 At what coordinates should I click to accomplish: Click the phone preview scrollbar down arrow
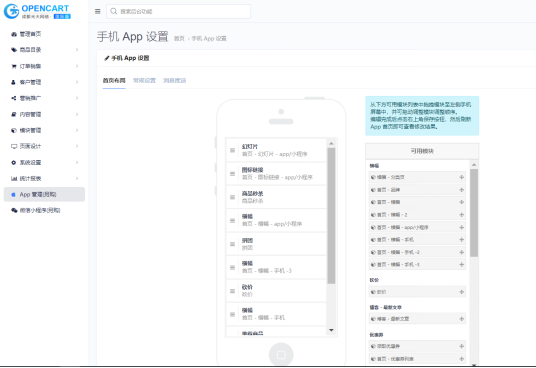pyautogui.click(x=331, y=330)
